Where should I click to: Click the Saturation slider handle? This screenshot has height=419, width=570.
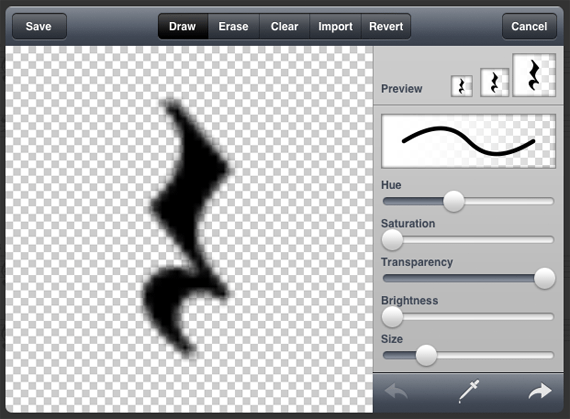tap(392, 240)
